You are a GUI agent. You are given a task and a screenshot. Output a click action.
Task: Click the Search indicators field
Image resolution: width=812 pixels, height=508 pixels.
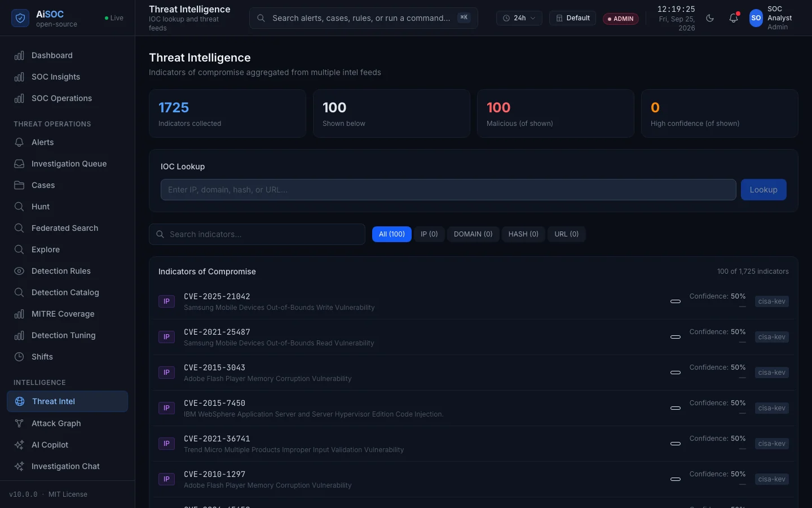pos(257,234)
